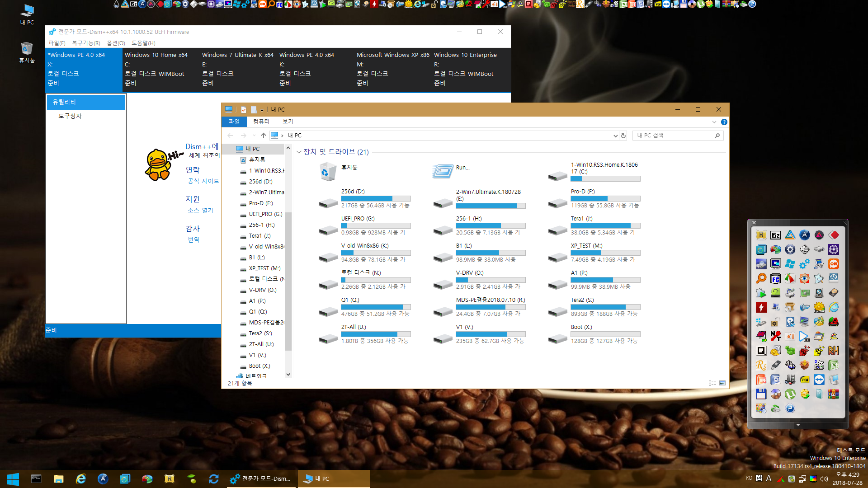Open the quick access toolbar customize dropdown

point(262,110)
